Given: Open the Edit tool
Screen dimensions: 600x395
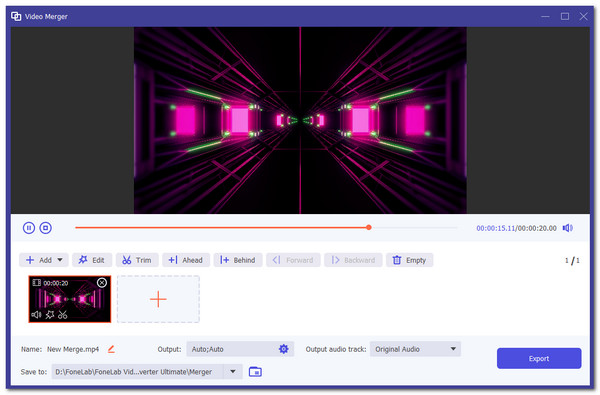Looking at the screenshot, I should (92, 260).
